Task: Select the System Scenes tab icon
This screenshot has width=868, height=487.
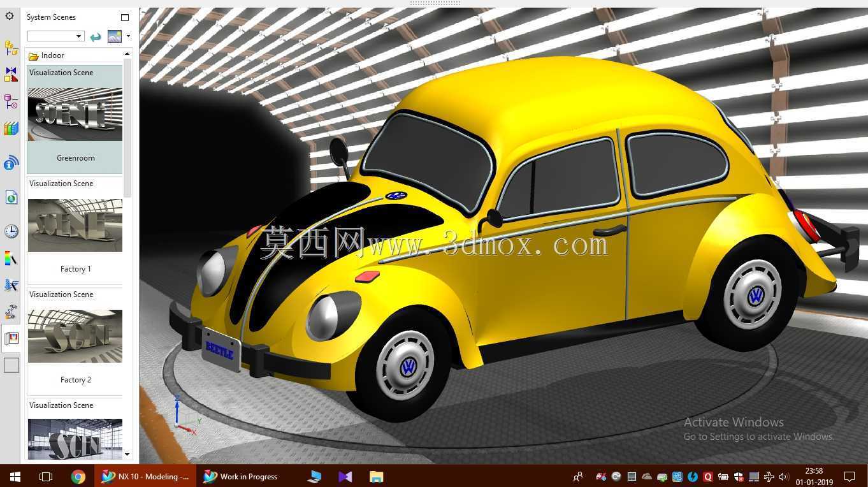Action: click(x=11, y=338)
